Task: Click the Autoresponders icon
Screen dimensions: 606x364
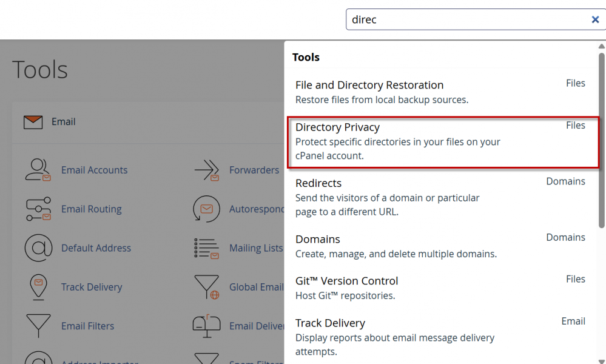Action: [x=206, y=209]
